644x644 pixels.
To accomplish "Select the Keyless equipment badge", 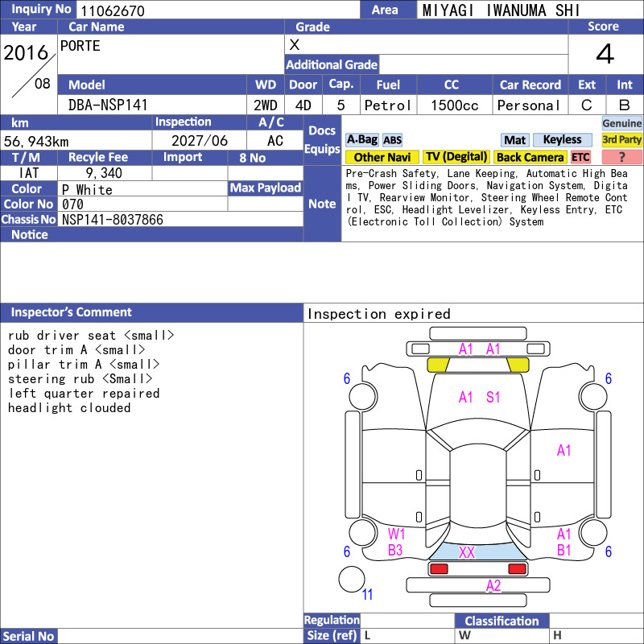I will click(562, 139).
